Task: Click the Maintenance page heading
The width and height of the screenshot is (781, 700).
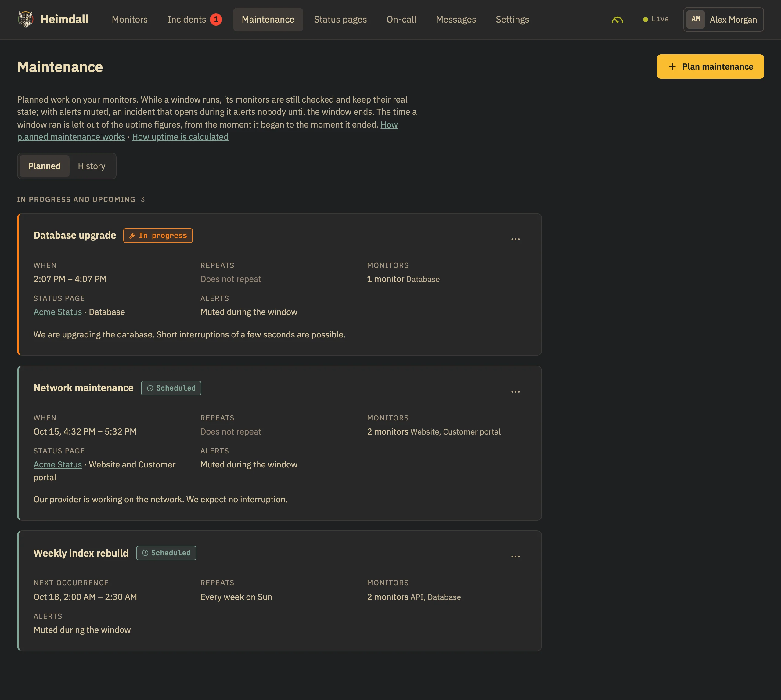Action: [x=60, y=67]
